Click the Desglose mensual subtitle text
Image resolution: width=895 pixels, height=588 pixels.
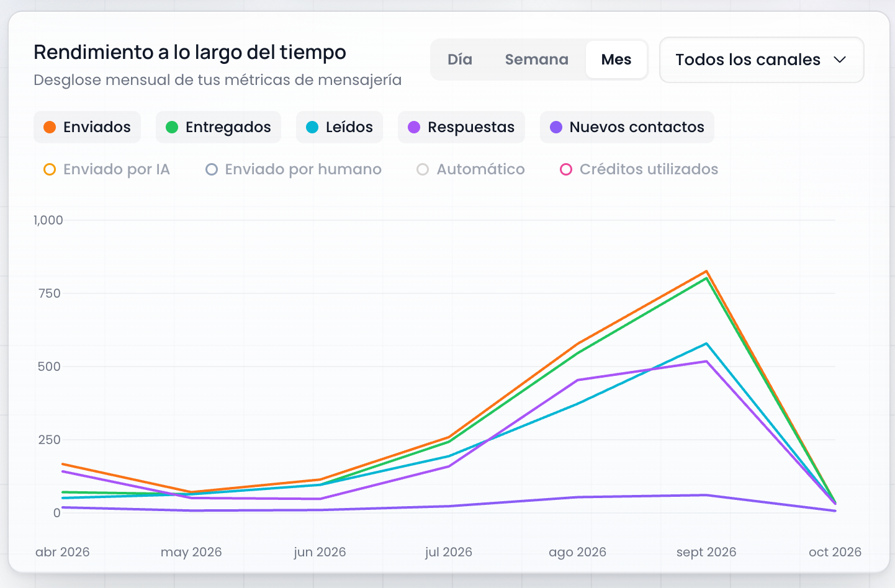pyautogui.click(x=217, y=80)
